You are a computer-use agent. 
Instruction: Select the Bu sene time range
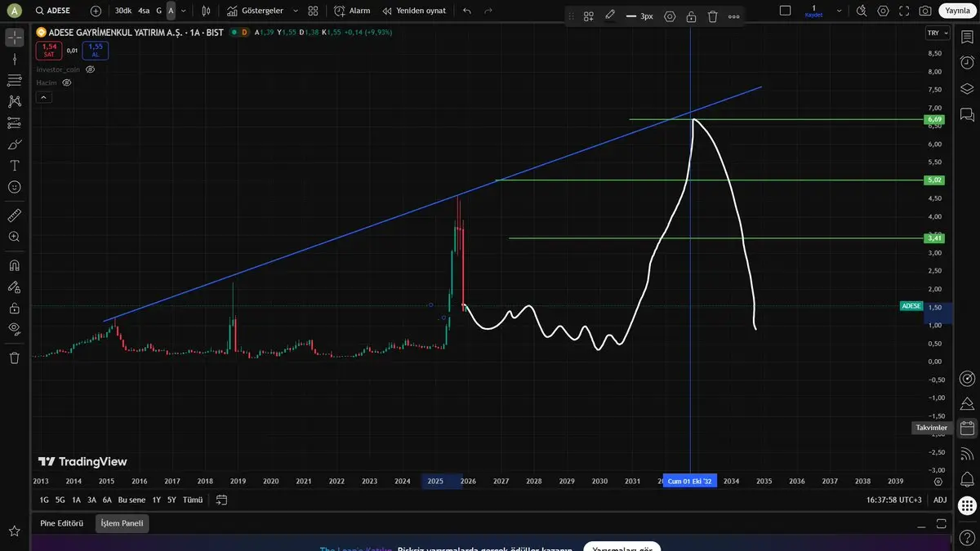click(131, 500)
